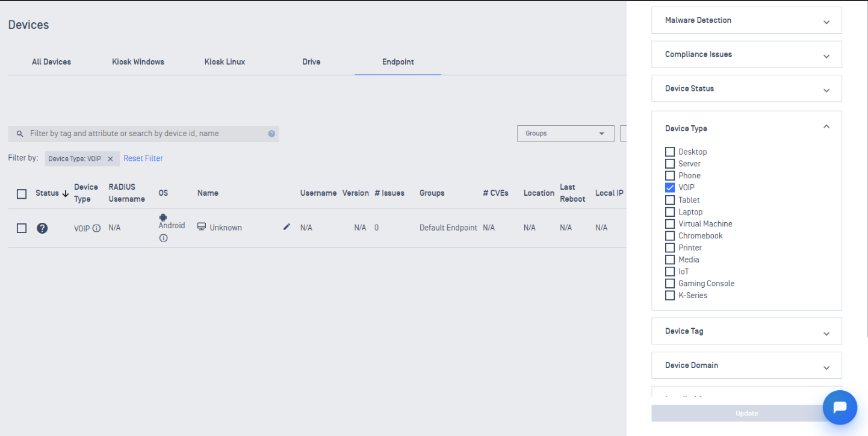Open the Android OS info icon
Viewport: 868px width, 436px height.
click(163, 238)
